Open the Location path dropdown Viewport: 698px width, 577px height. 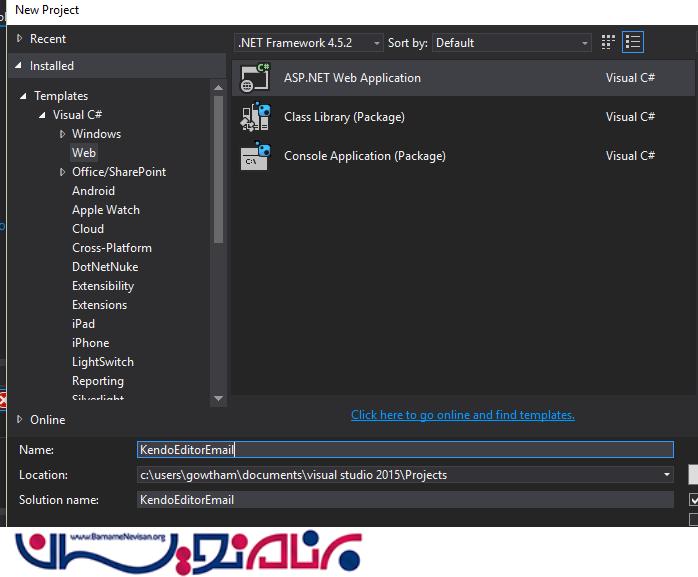(x=666, y=475)
